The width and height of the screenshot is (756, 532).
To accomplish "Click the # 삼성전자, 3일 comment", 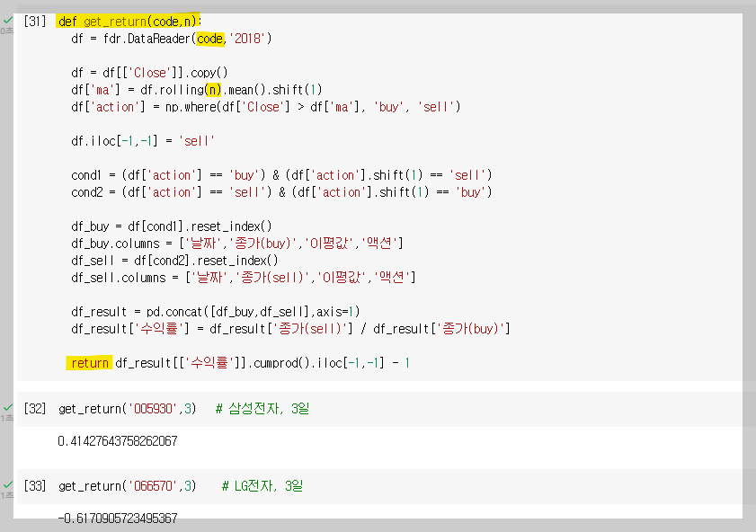I will (262, 409).
